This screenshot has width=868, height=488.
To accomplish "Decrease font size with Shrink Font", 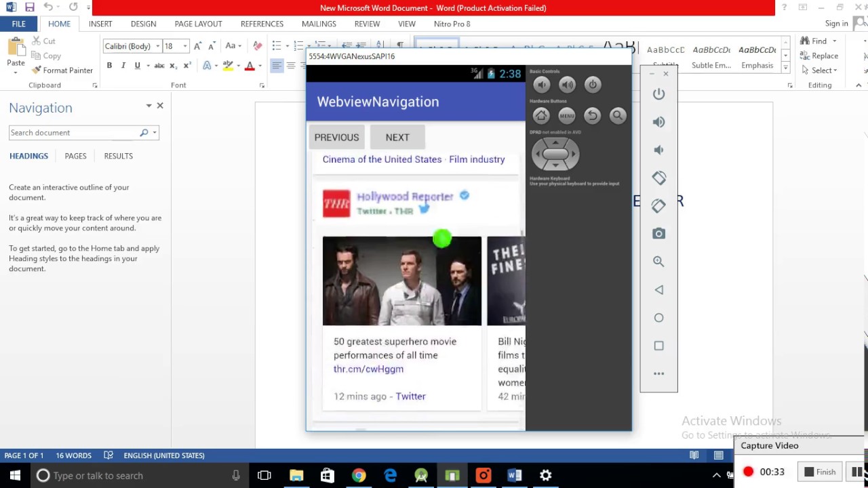I will [212, 46].
